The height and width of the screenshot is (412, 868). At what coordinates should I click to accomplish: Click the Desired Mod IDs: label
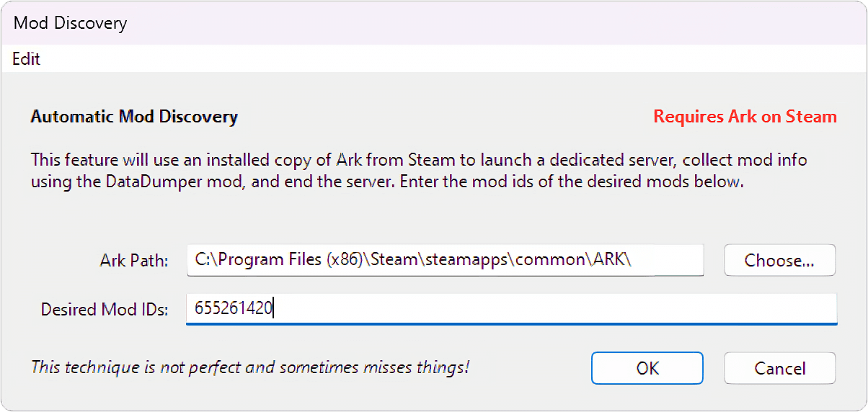[105, 310]
